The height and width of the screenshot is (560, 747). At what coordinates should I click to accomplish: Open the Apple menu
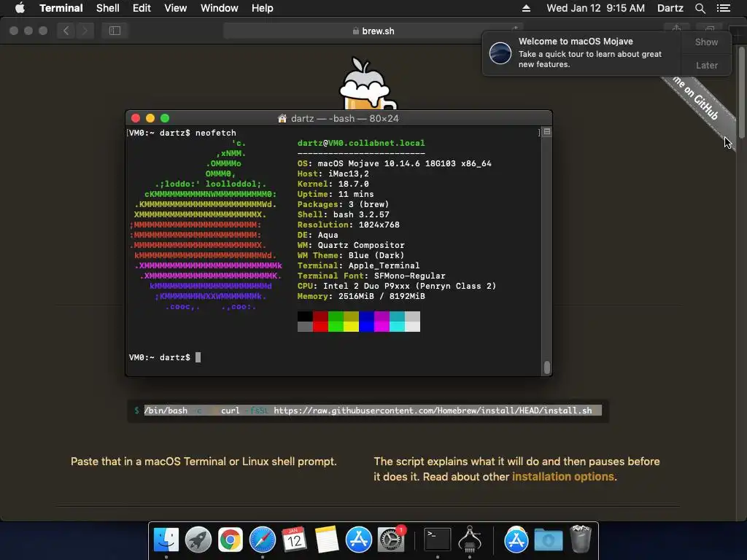[x=20, y=8]
